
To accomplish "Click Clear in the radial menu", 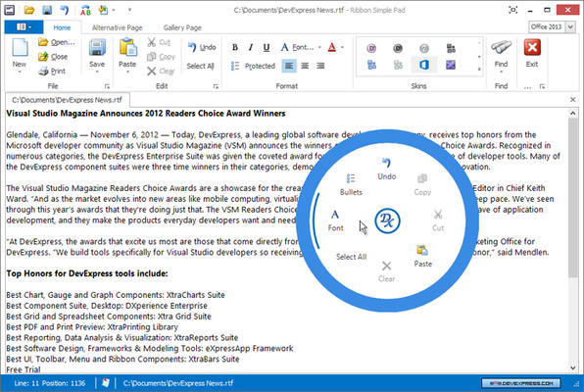I will click(387, 271).
